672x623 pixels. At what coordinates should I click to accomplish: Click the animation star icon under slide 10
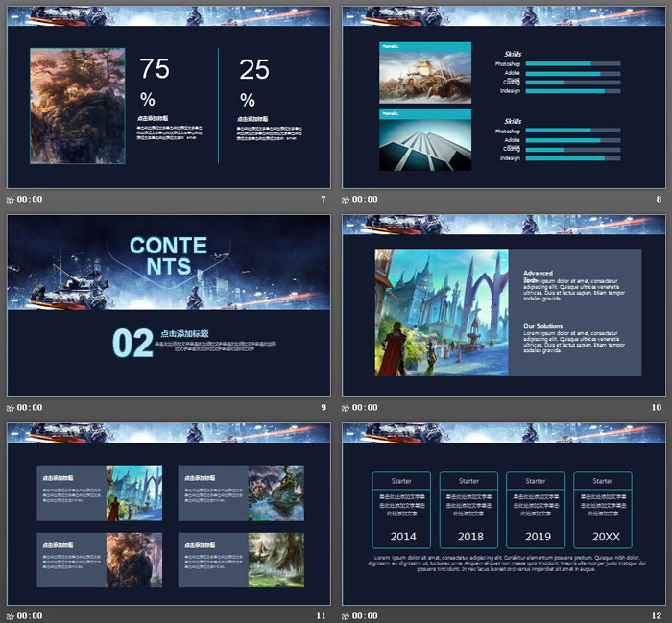pos(346,408)
